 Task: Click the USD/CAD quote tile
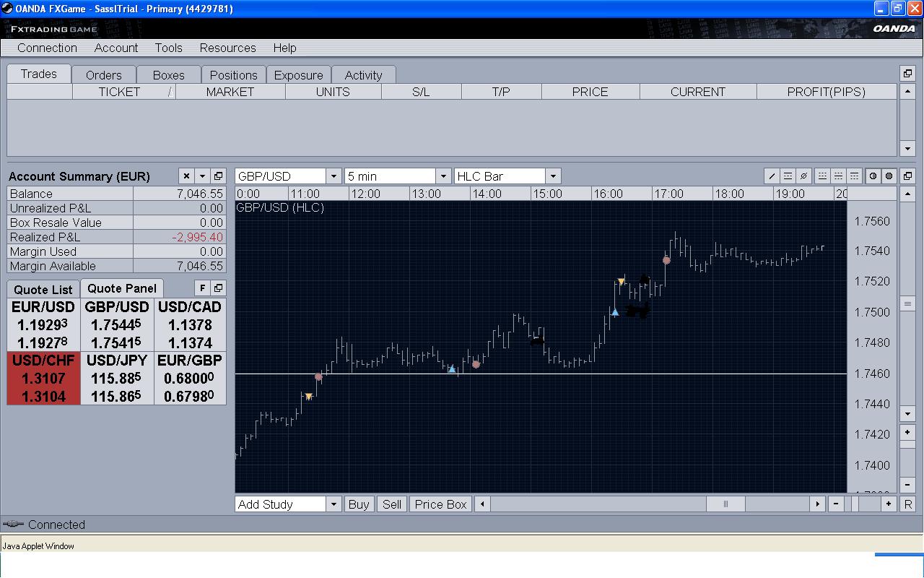coord(190,325)
